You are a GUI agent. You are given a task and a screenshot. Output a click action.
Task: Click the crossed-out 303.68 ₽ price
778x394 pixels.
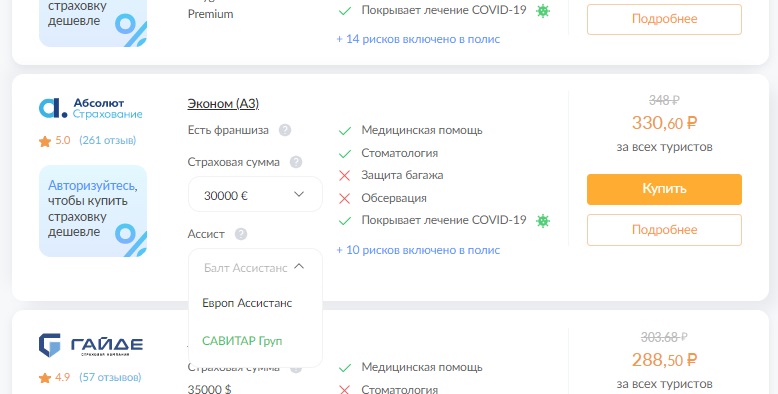point(664,337)
